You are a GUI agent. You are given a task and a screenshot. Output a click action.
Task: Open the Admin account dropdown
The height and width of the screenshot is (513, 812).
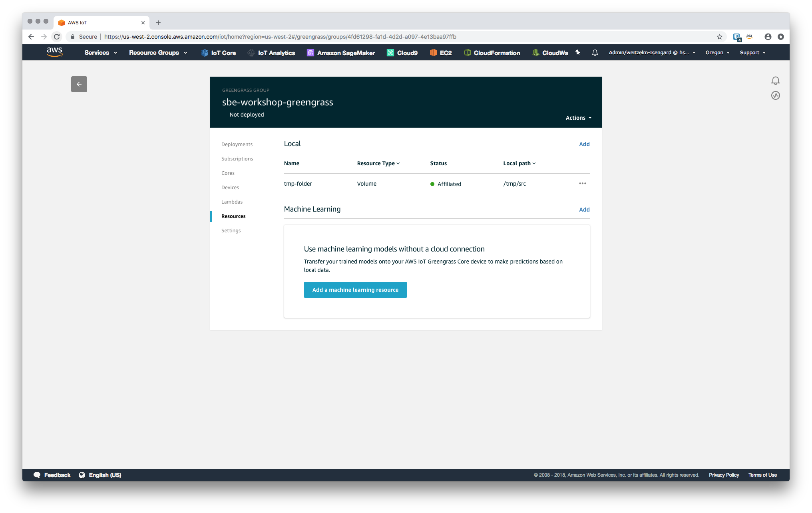652,53
